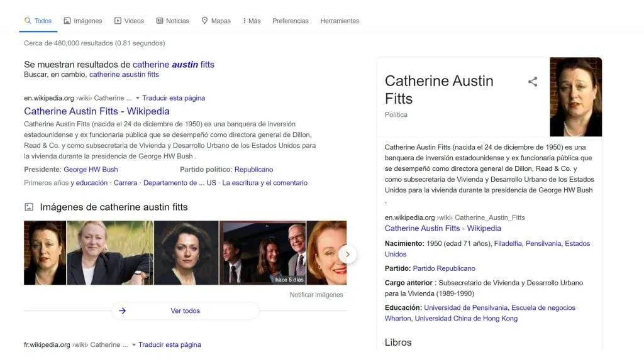Open the Catherine Austin Fitts - Wikipedia result title
The width and height of the screenshot is (644, 362).
pyautogui.click(x=96, y=111)
